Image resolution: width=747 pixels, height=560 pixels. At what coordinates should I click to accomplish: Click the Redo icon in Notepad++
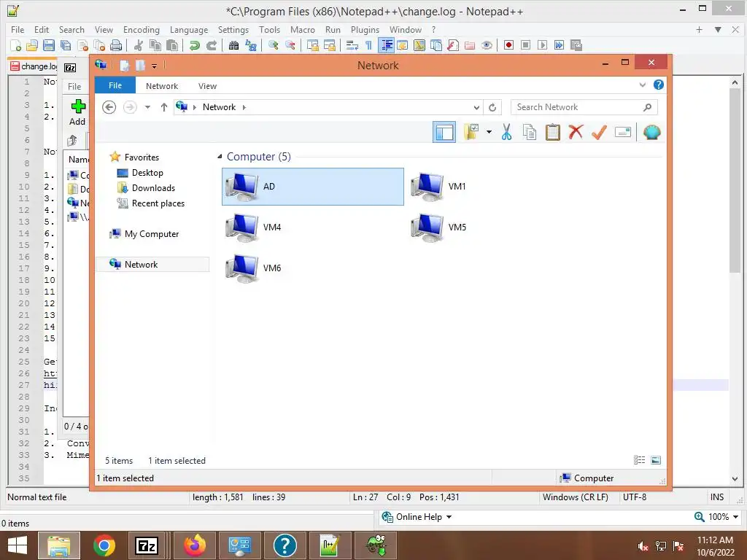[212, 45]
